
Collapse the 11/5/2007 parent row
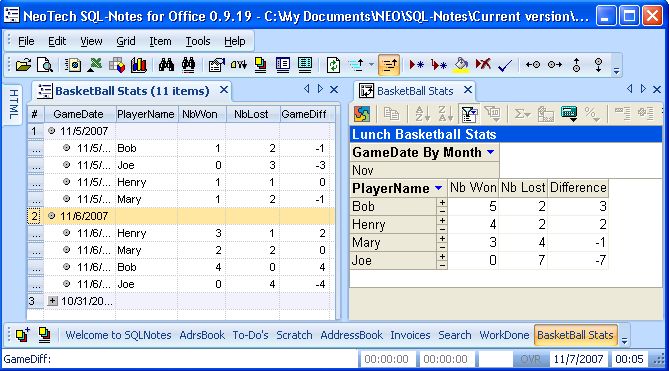coord(52,131)
